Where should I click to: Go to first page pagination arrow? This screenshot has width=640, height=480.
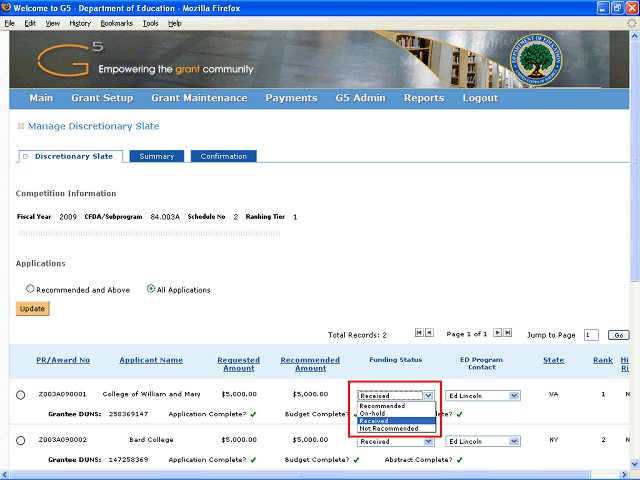[419, 333]
